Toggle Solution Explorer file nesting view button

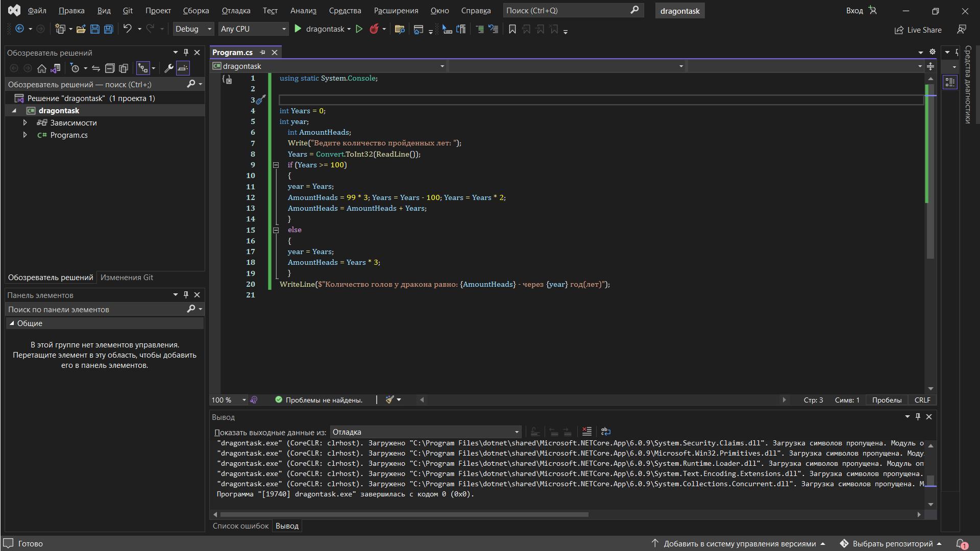click(x=143, y=68)
